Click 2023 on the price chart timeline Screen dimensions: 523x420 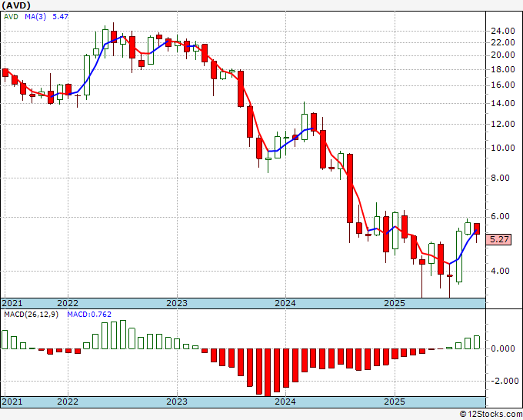(177, 303)
